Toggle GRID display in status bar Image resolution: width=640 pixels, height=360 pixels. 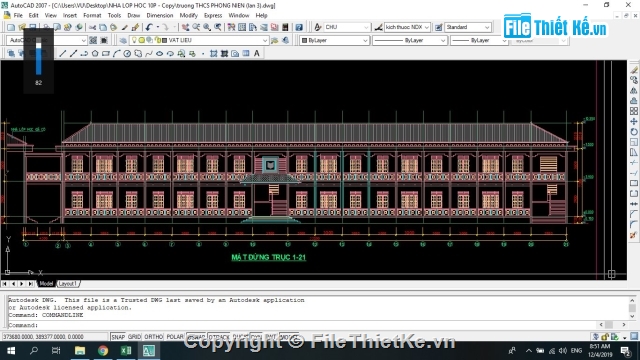coord(134,337)
